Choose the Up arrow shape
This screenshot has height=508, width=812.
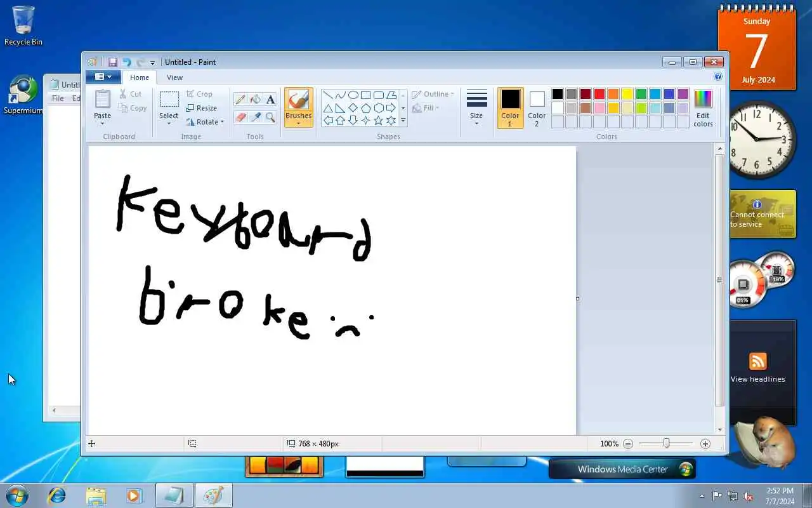(x=341, y=121)
